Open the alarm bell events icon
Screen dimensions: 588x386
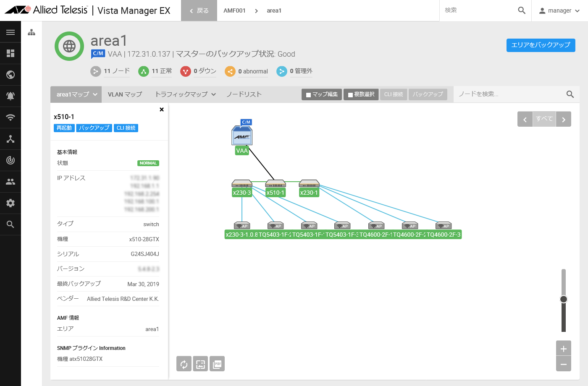[10, 96]
